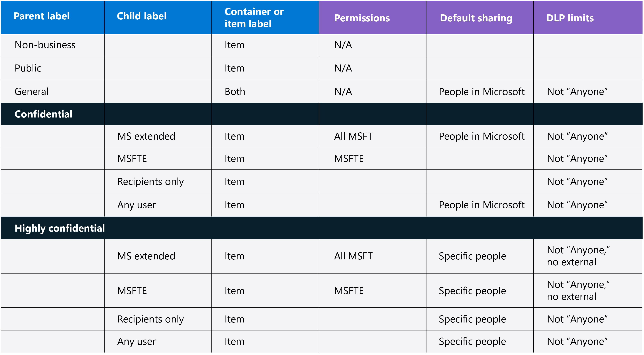Click Recipients only under Highly confidential
The width and height of the screenshot is (644, 355).
click(150, 319)
